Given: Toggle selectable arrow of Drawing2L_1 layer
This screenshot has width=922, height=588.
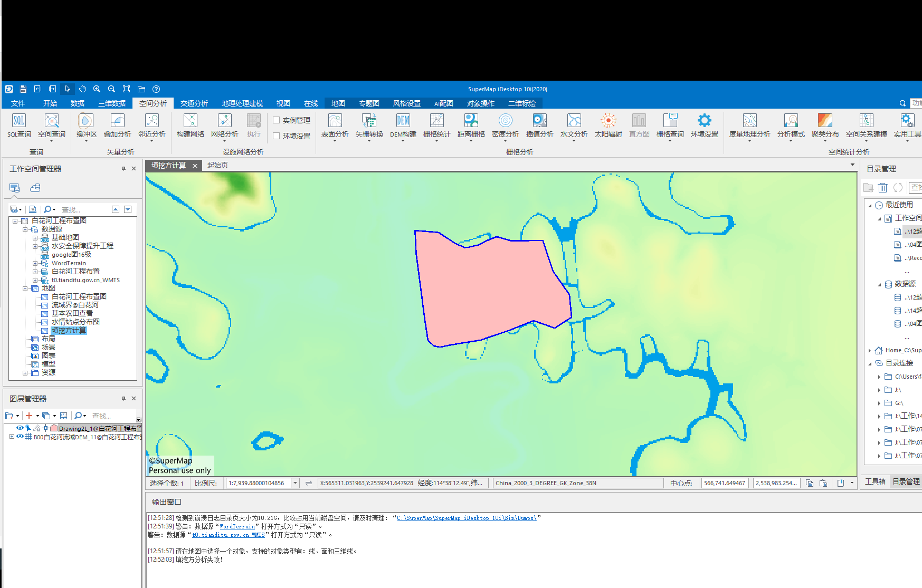Looking at the screenshot, I should coord(28,428).
